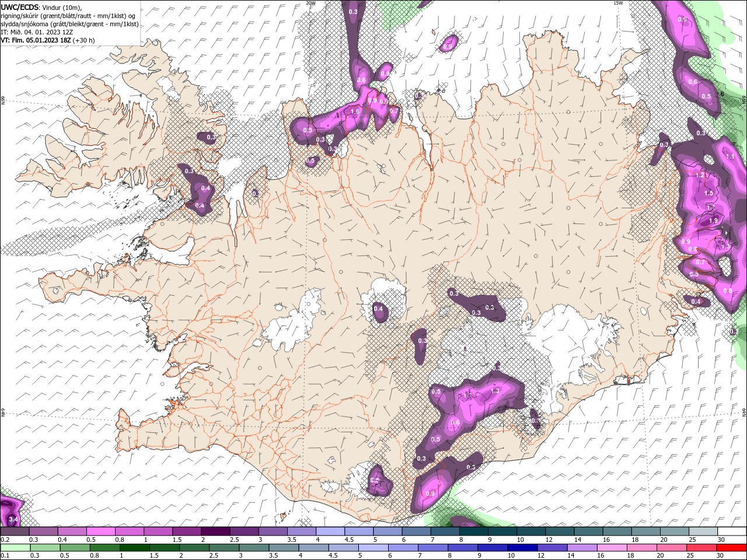Screen dimensions: 747x560
Task: Click the red 30 swatch in bottom legend
Action: coord(731,548)
